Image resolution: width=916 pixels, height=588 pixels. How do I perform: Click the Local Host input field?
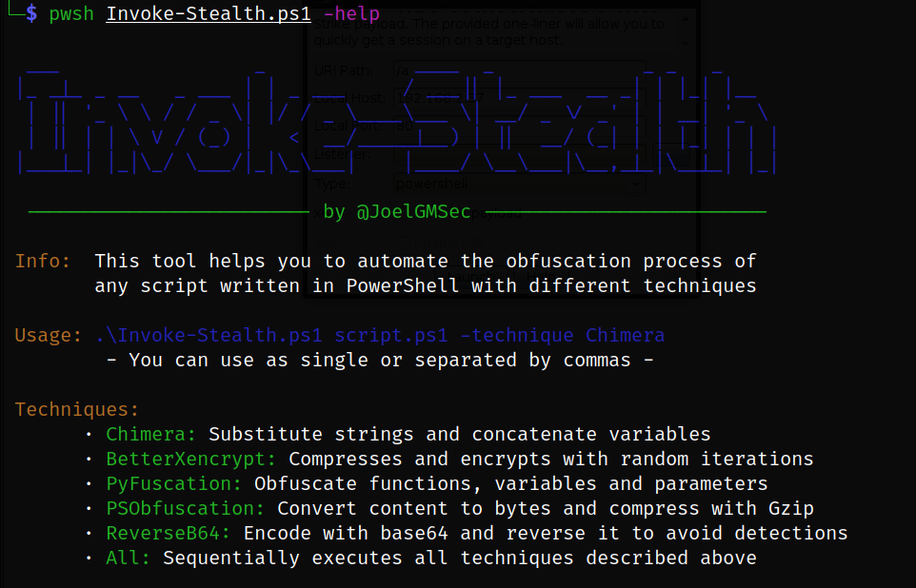(x=519, y=98)
